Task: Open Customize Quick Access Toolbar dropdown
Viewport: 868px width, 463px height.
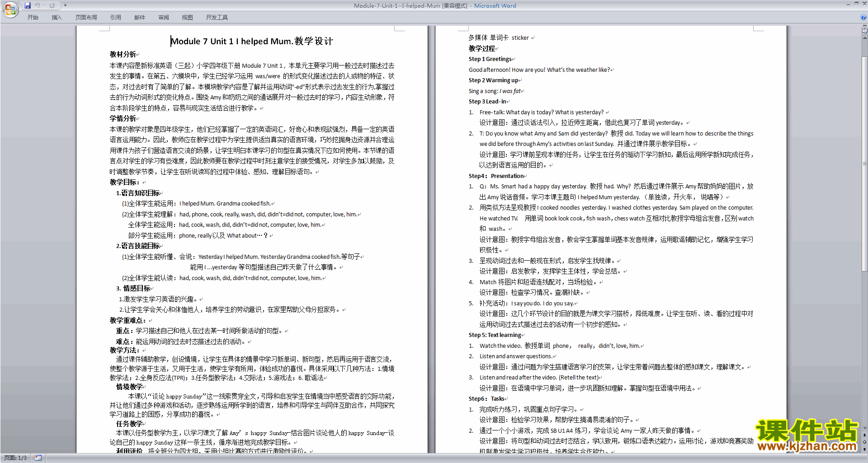Action: [65, 5]
